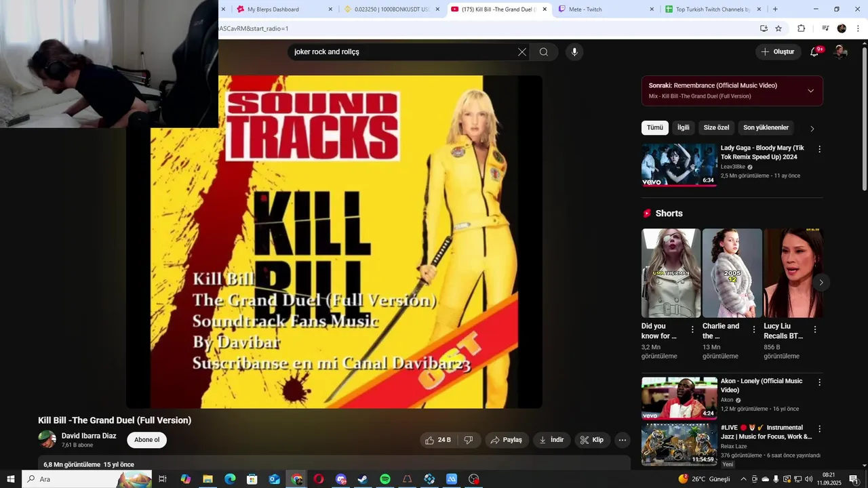Close the 'Kill Bill -The Grand Duel' tab

(545, 9)
